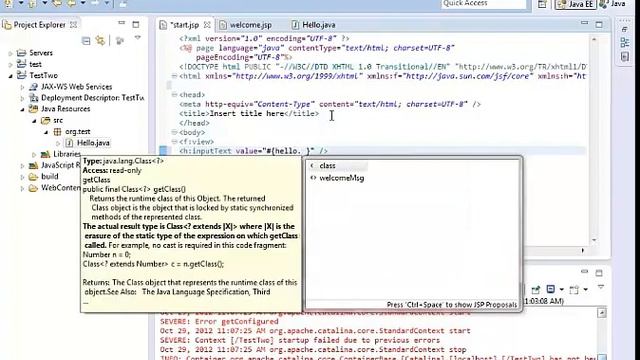The height and width of the screenshot is (360, 640).
Task: Expand JAX-WS Web Services node
Action: [22, 87]
